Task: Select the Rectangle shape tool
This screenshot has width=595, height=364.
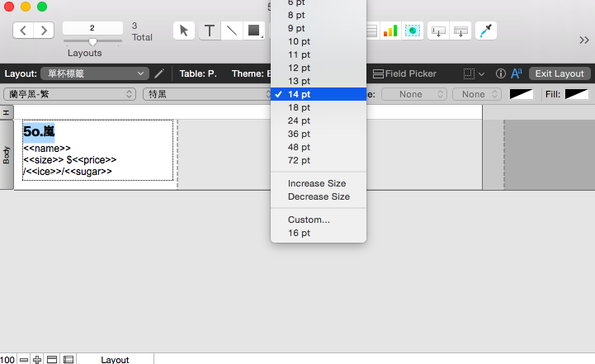Action: tap(253, 31)
